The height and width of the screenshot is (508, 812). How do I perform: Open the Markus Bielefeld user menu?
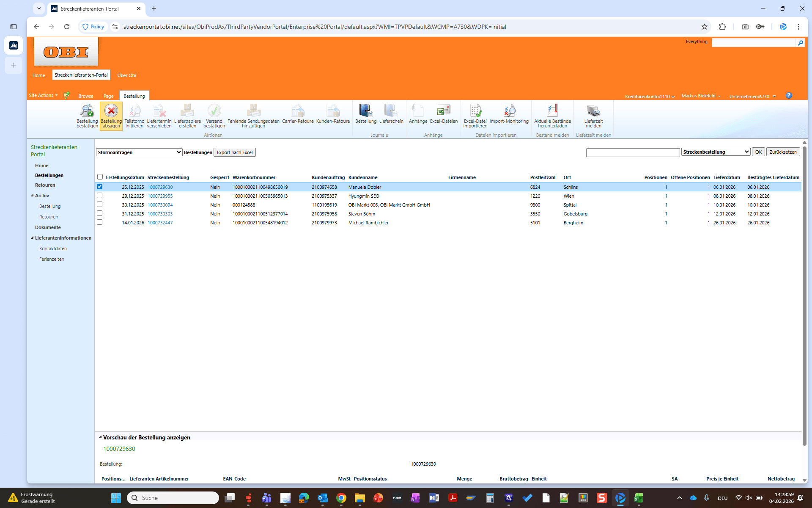click(701, 96)
